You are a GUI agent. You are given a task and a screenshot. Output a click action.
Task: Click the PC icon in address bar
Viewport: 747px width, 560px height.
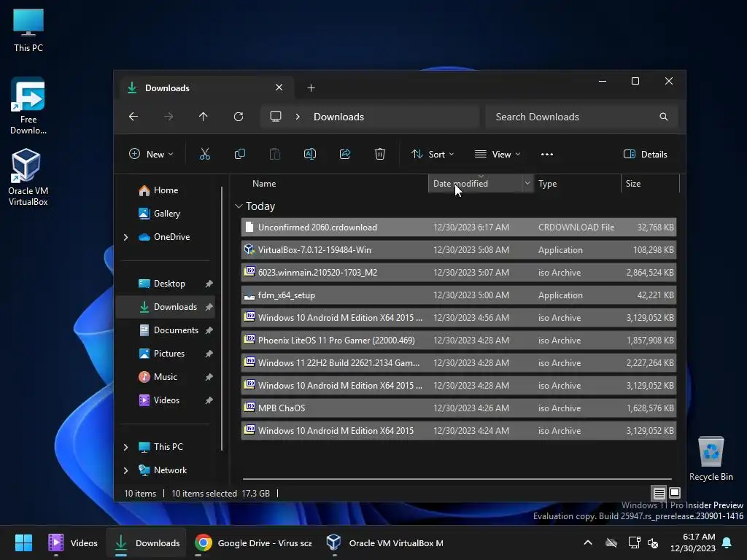click(276, 117)
